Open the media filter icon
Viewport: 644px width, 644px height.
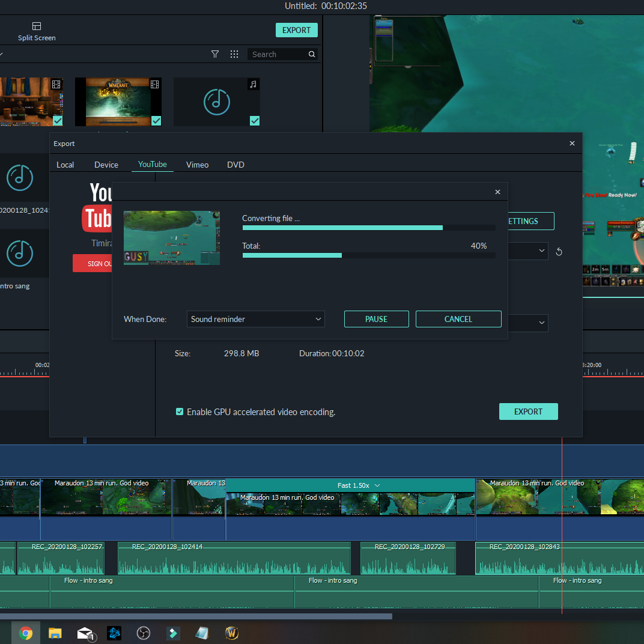(x=215, y=54)
